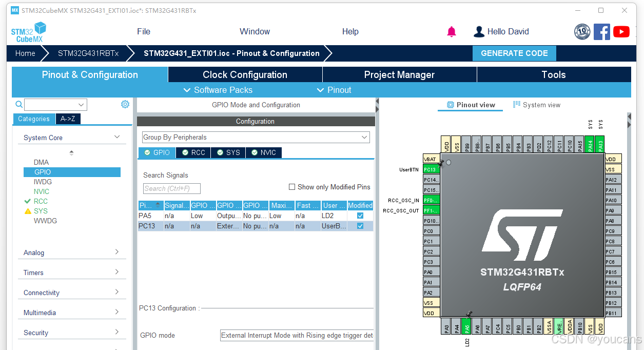Screen dimensions: 644x350
Task: Select the SYS configuration tab
Action: click(x=228, y=152)
